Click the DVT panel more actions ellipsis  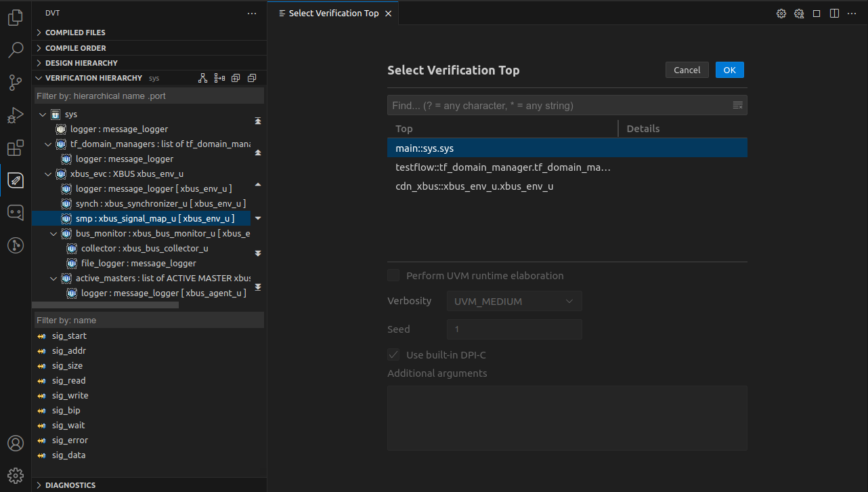(252, 13)
